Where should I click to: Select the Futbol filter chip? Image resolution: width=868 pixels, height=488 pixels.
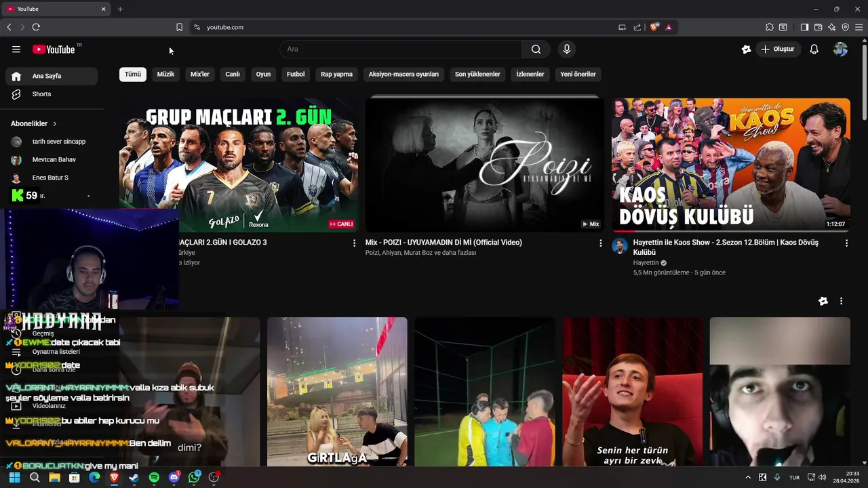coord(296,74)
